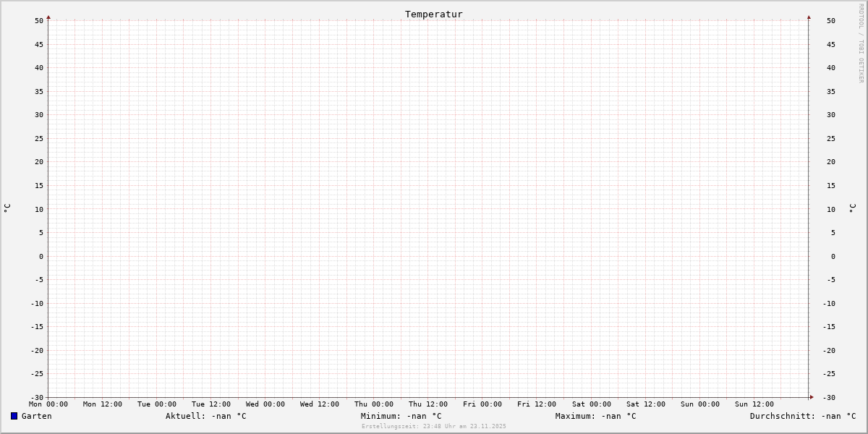Click the red arrow ending the x-axis
The image size is (868, 434).
pyautogui.click(x=812, y=397)
